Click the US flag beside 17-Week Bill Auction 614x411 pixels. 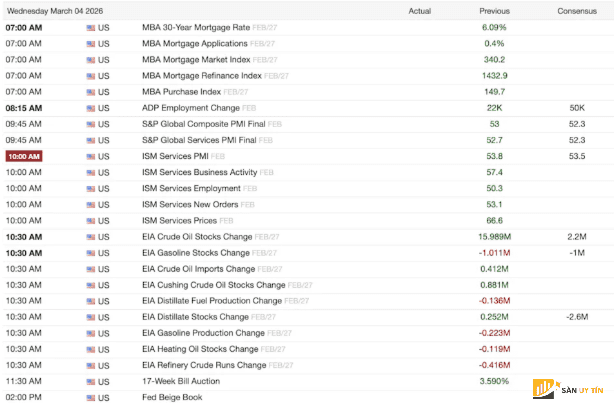[91, 381]
